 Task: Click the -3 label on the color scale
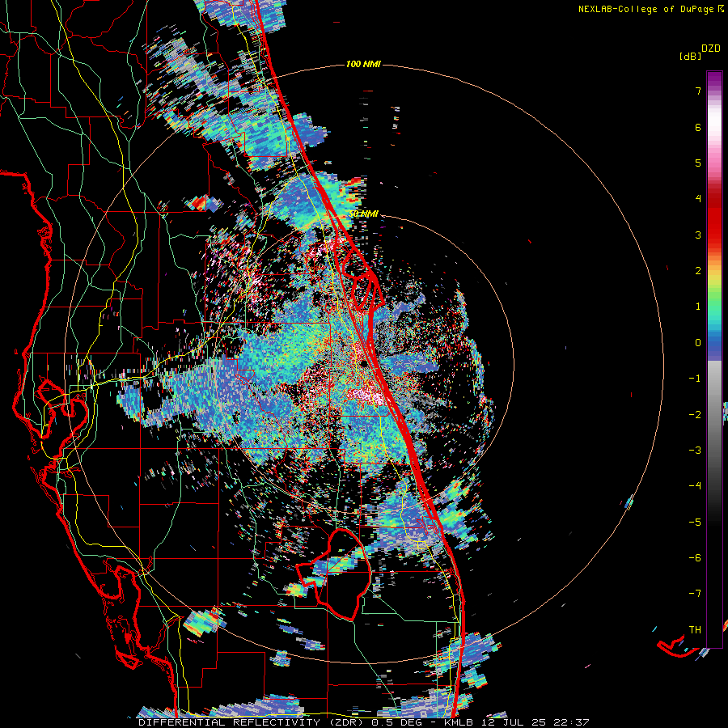coord(695,451)
